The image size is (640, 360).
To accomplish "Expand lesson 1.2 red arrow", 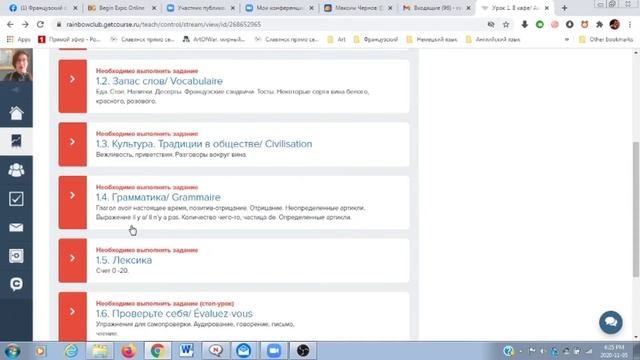I will [x=72, y=86].
